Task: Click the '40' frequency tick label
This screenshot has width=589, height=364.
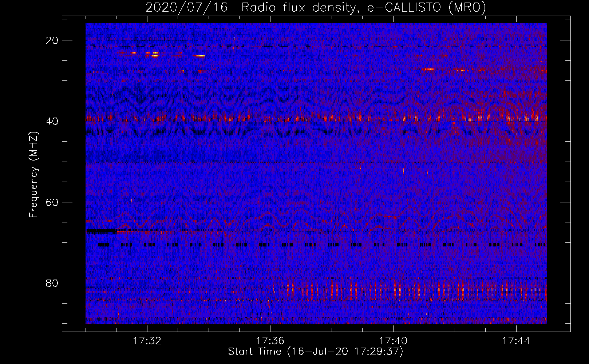Action: point(52,121)
